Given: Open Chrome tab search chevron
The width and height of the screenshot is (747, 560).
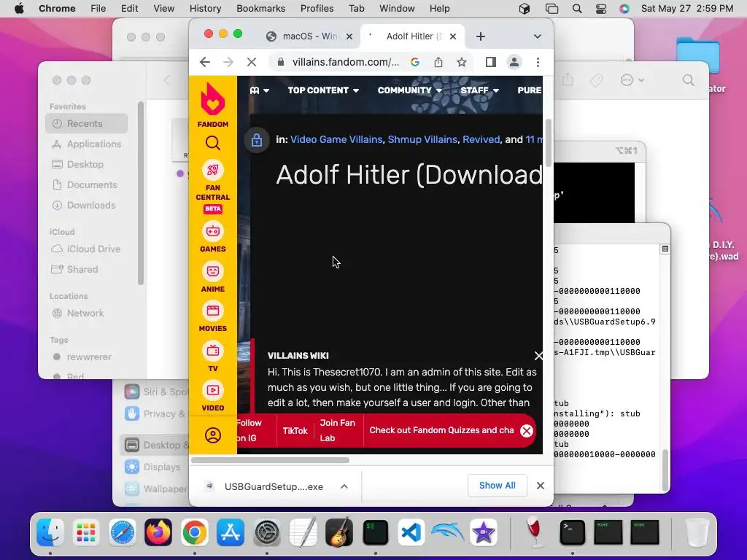Looking at the screenshot, I should coord(538,36).
